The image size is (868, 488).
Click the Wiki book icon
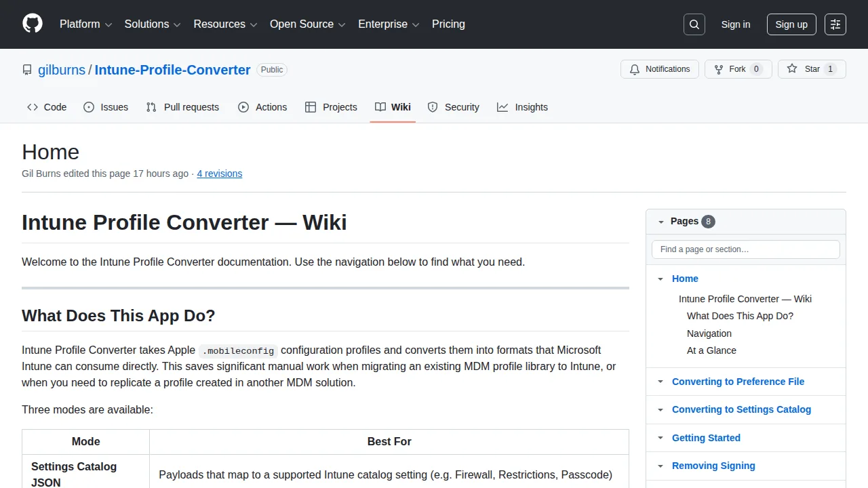coord(380,107)
